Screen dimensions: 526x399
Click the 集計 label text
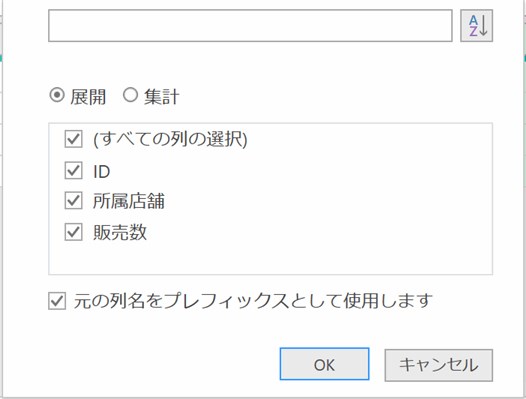click(162, 97)
